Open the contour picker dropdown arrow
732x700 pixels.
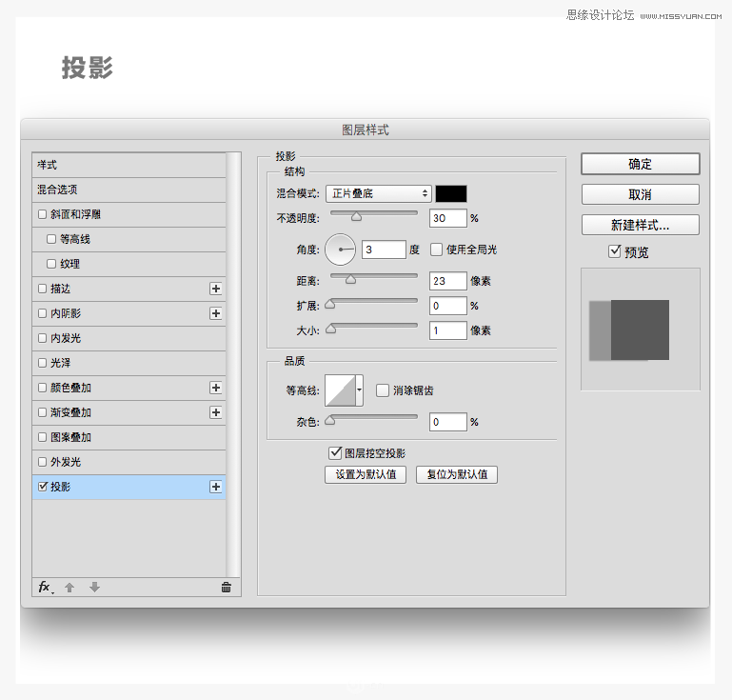pyautogui.click(x=360, y=390)
